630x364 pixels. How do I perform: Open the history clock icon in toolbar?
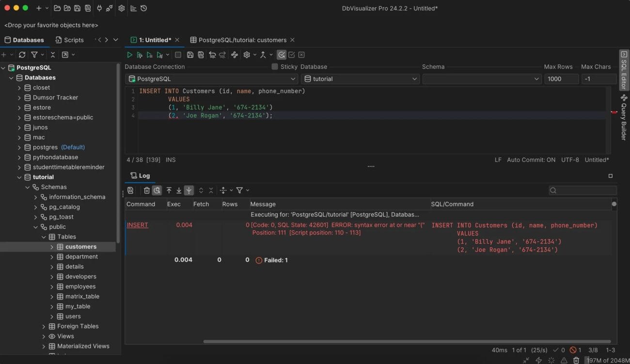(x=143, y=8)
